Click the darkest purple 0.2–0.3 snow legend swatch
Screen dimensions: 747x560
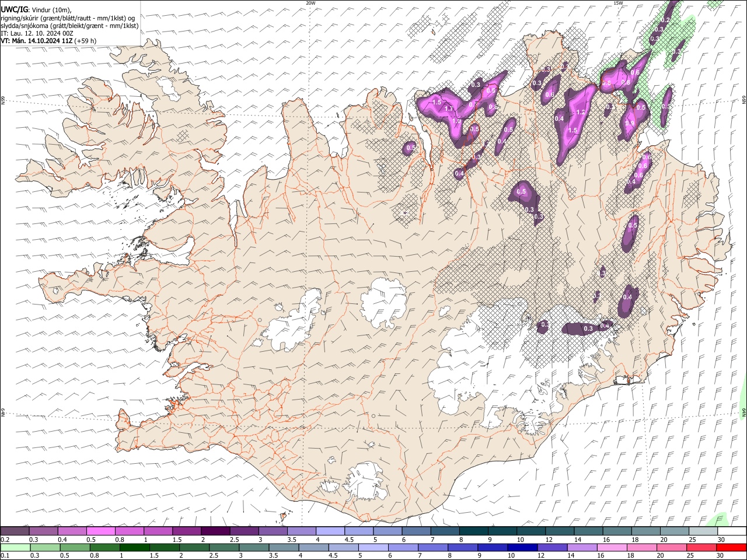(x=15, y=531)
